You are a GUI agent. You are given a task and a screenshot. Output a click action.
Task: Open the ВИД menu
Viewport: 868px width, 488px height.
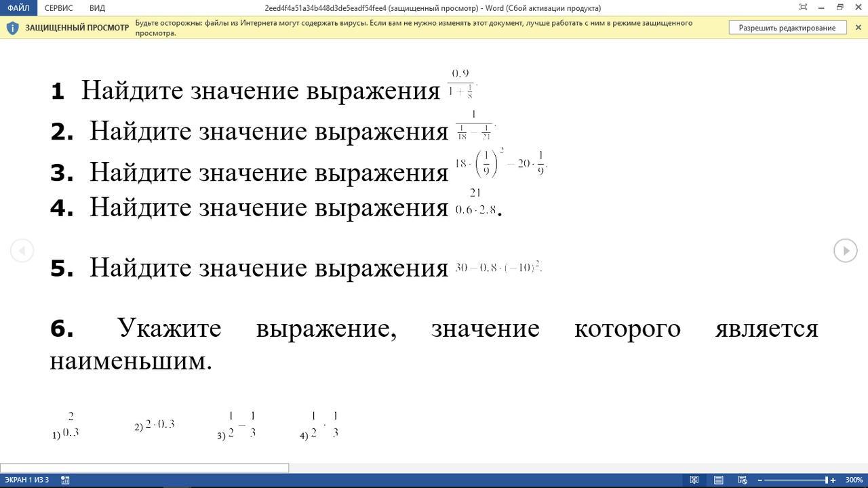(97, 8)
